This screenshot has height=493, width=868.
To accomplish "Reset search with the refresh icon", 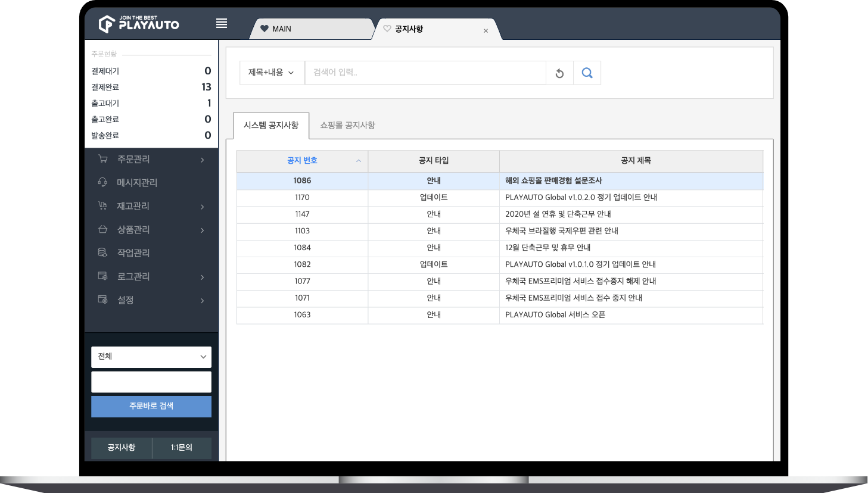I will (x=559, y=73).
